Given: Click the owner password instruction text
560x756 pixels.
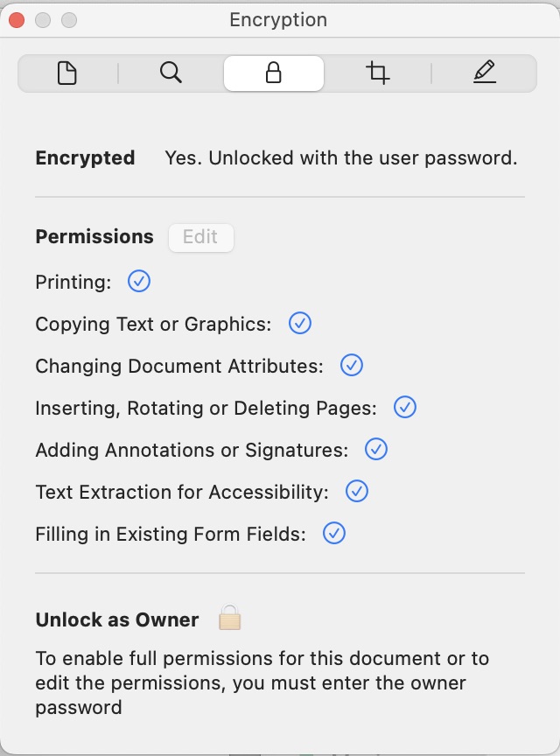Looking at the screenshot, I should click(262, 682).
